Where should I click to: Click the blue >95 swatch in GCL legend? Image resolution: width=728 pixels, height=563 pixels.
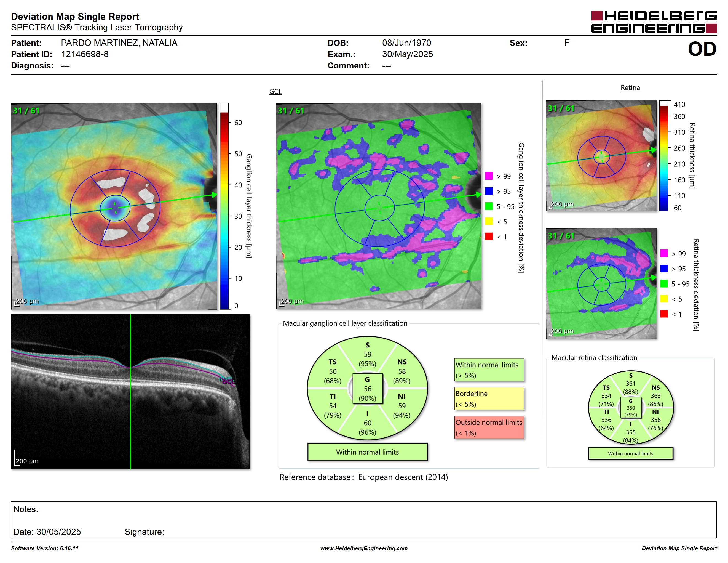pos(489,191)
